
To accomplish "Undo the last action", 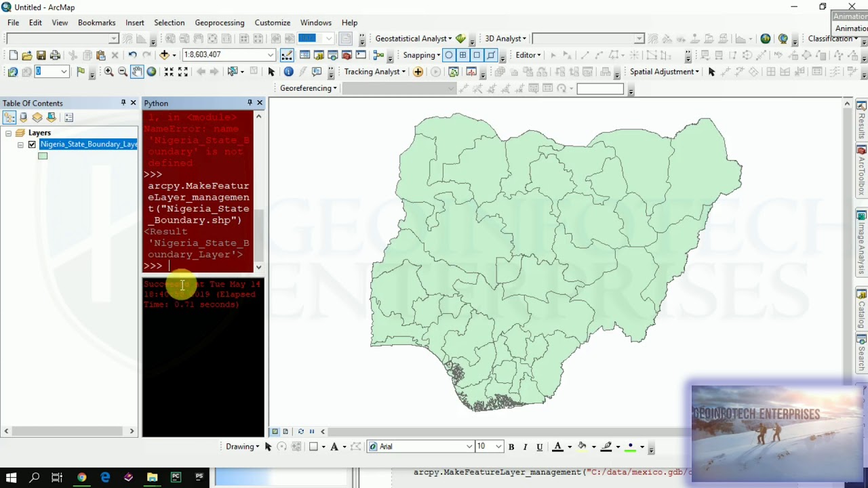I will pyautogui.click(x=132, y=55).
